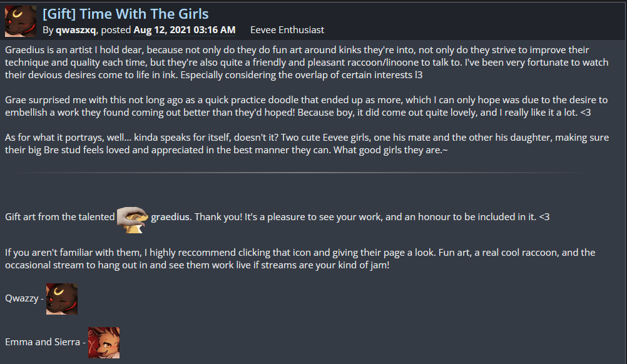Image resolution: width=627 pixels, height=364 pixels.
Task: Click the "Gift art from the talented" text
Action: [x=60, y=217]
